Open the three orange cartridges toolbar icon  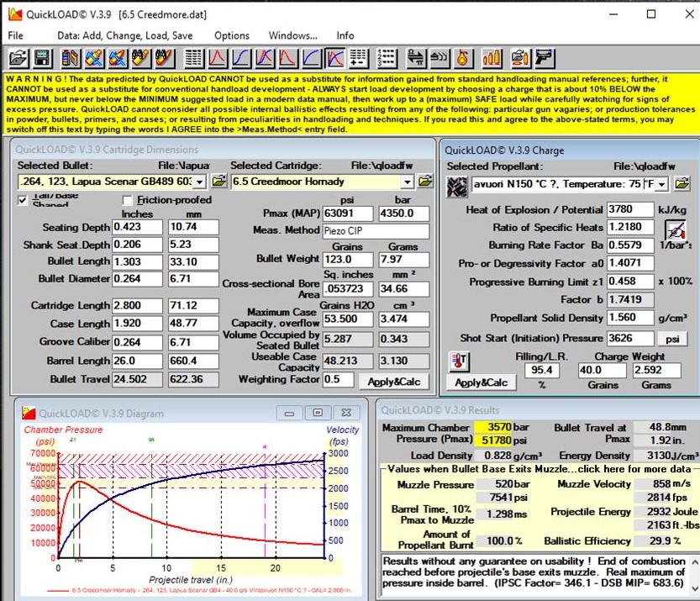(x=492, y=59)
